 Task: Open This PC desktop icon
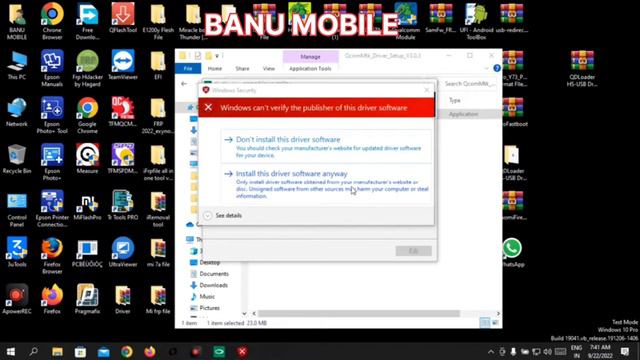pyautogui.click(x=17, y=65)
